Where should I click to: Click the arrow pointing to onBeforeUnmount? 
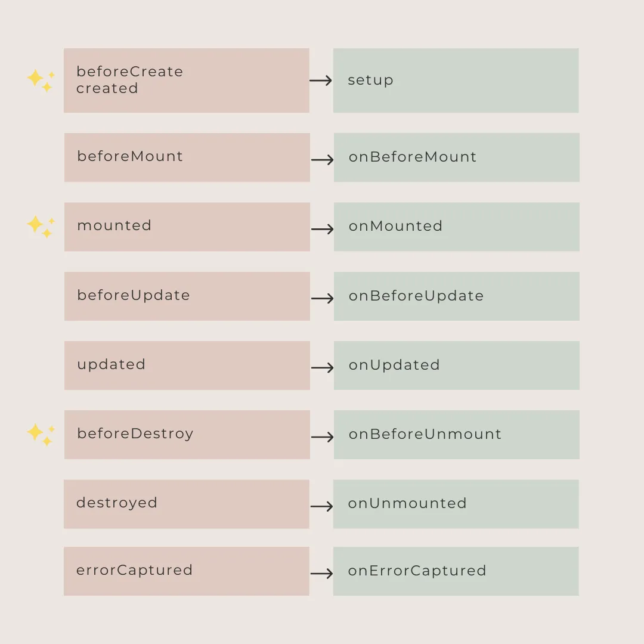(x=322, y=437)
